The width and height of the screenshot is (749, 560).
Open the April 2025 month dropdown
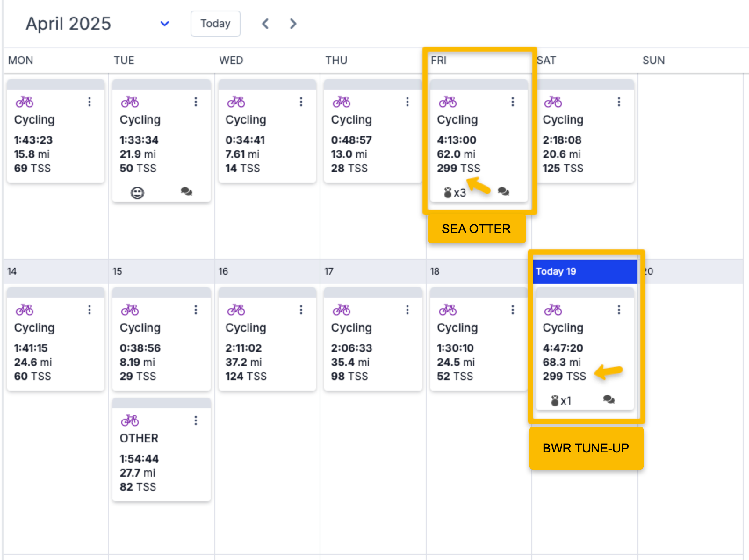165,24
